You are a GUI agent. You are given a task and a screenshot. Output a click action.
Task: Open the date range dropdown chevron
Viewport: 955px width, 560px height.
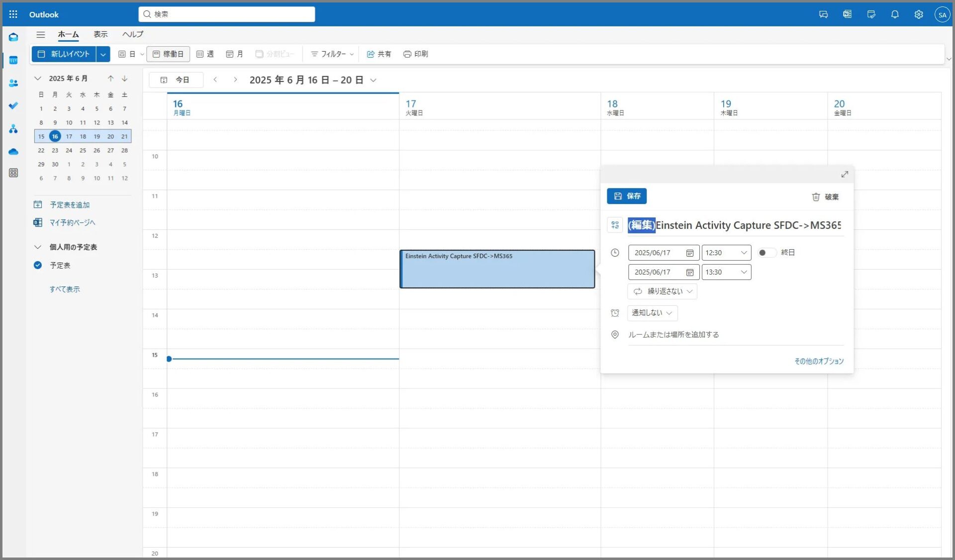click(373, 80)
